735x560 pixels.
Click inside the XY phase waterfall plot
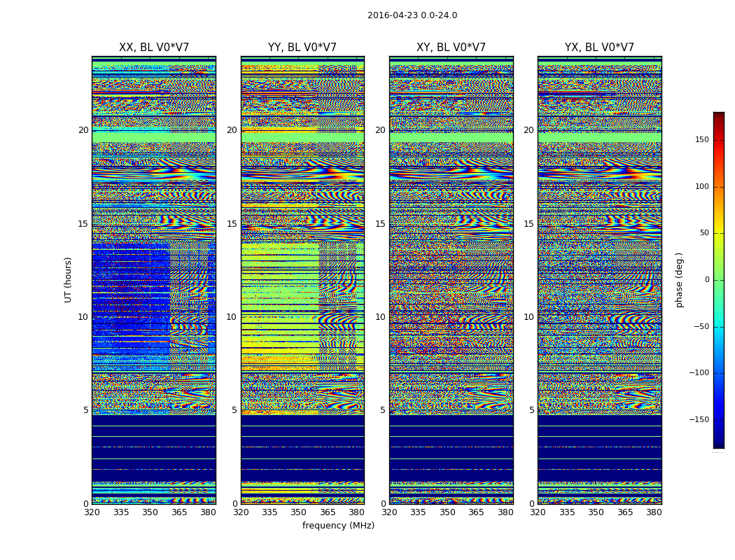tap(451, 280)
